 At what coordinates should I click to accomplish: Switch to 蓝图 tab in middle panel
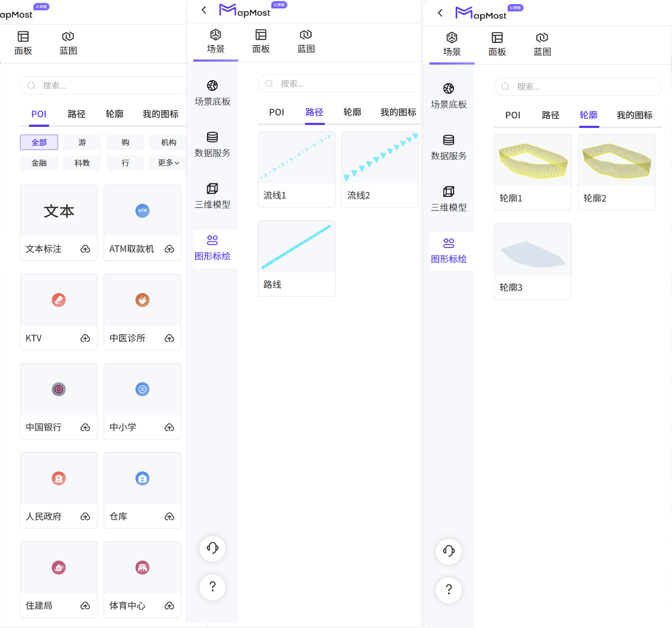point(306,42)
